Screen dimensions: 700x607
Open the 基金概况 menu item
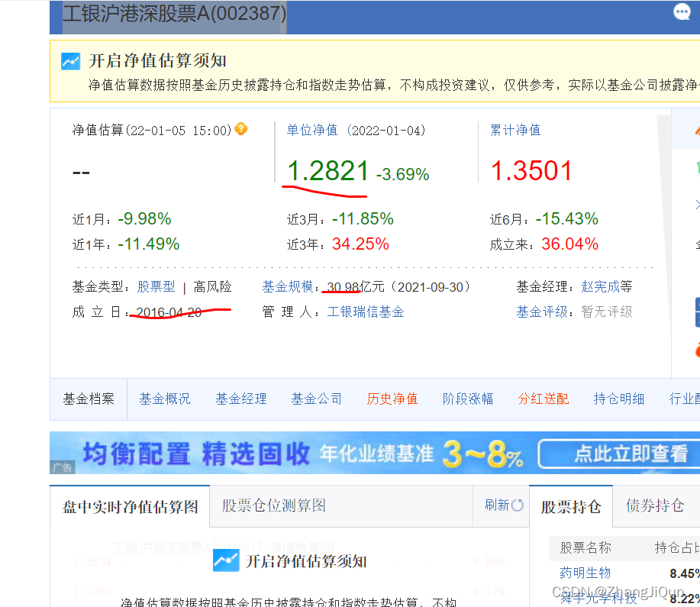(165, 399)
